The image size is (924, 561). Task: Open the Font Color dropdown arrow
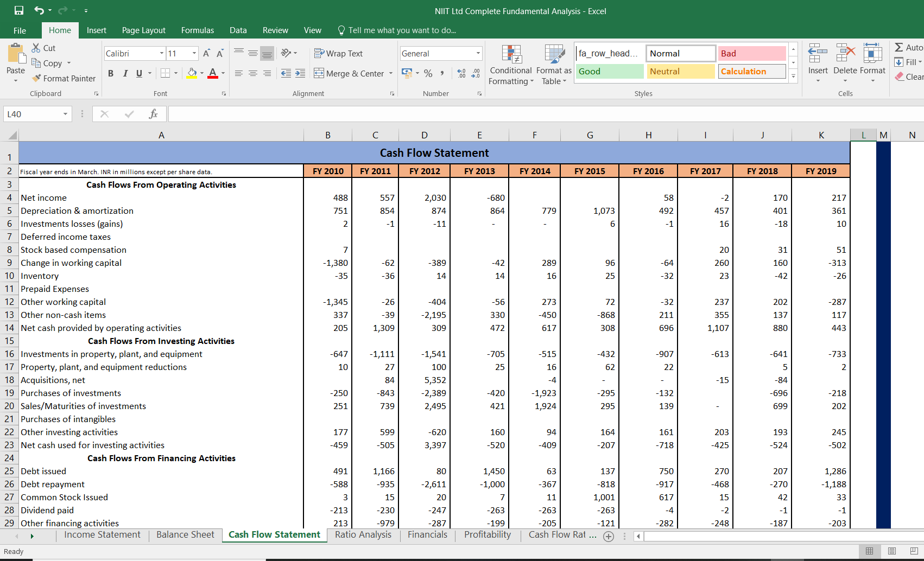[x=223, y=73]
